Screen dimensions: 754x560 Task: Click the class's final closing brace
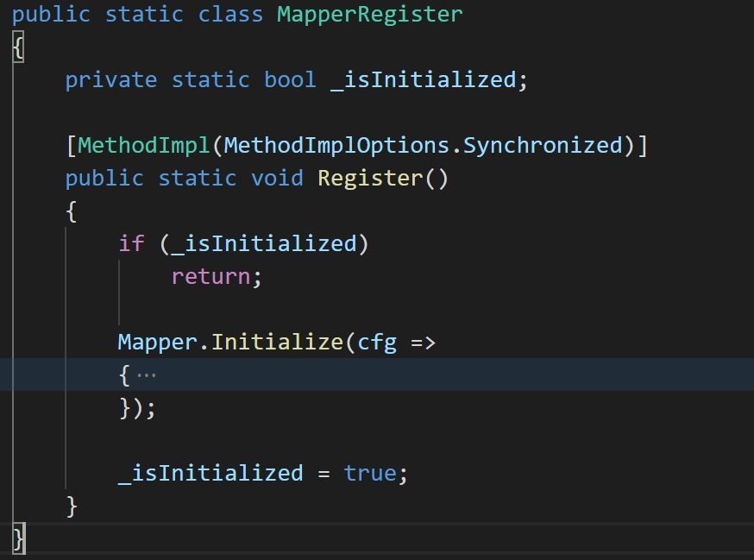click(x=18, y=538)
